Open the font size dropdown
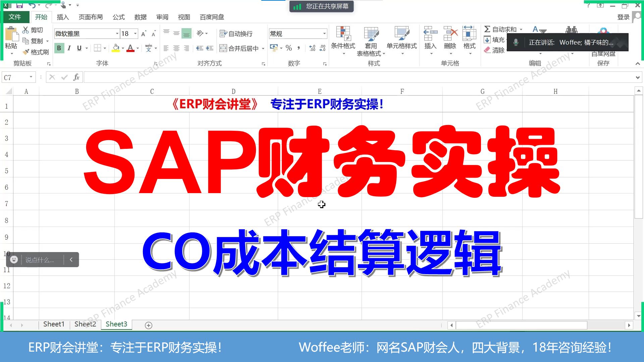644x362 pixels. click(135, 34)
